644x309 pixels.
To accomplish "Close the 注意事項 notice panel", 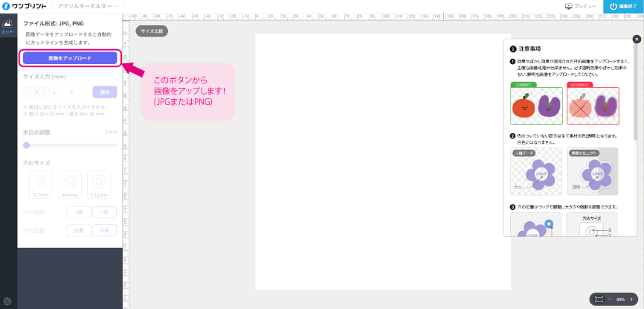I will [637, 39].
